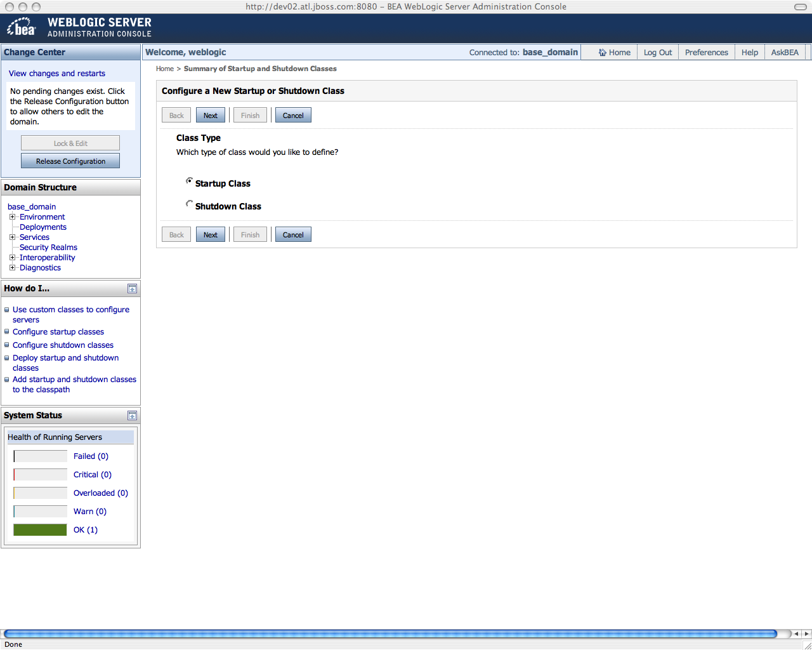Click the bottom Finish button

[x=250, y=235]
